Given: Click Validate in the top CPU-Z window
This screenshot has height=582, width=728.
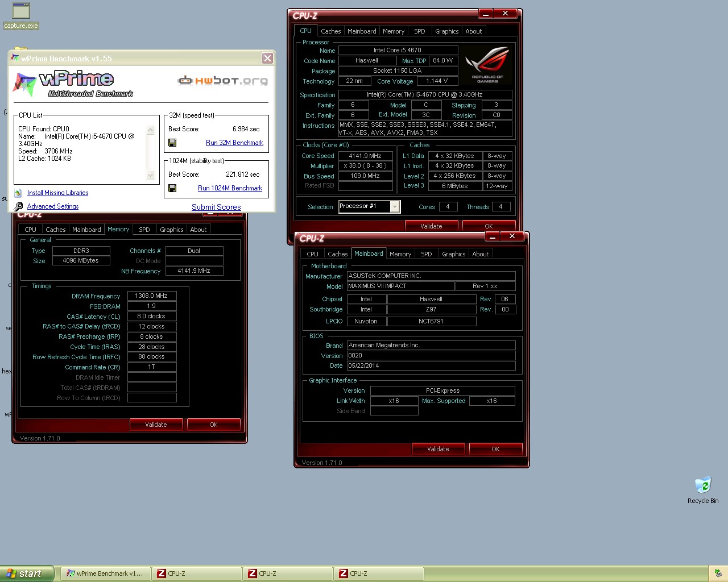Looking at the screenshot, I should click(x=431, y=226).
